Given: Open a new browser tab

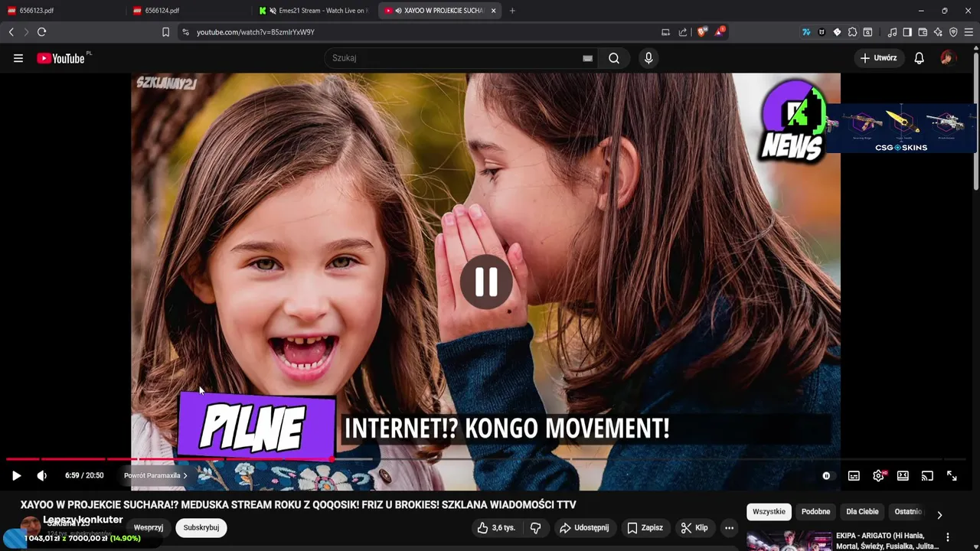Looking at the screenshot, I should point(512,11).
